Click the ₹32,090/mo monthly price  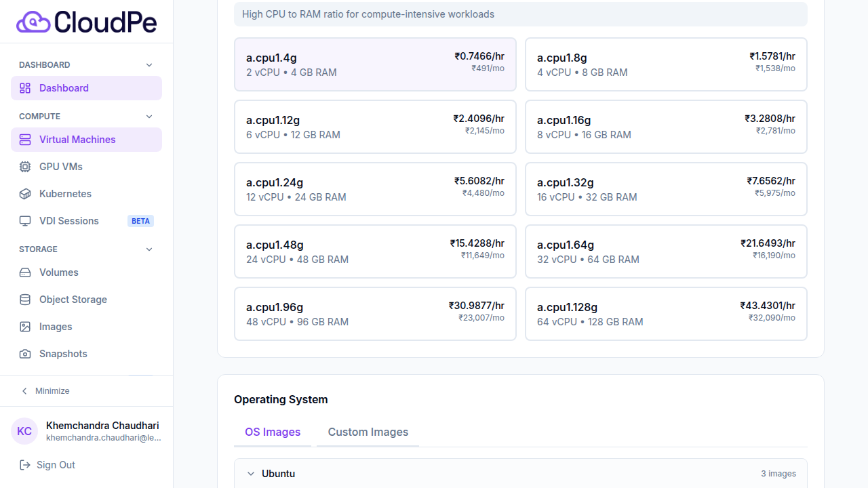772,318
